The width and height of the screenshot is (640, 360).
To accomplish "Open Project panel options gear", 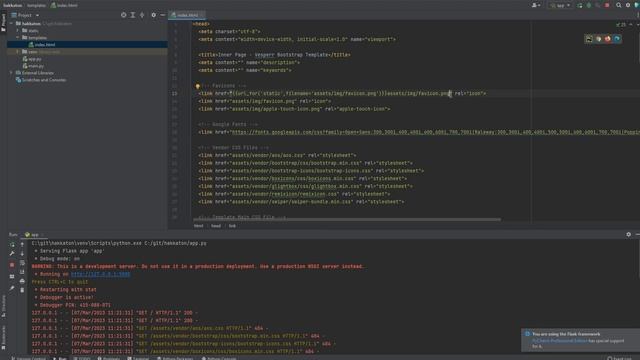I will [x=153, y=15].
